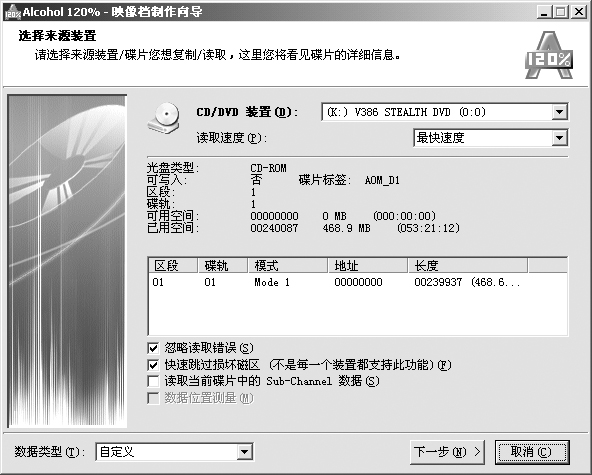Click the 自定义 data type combo box

174,452
